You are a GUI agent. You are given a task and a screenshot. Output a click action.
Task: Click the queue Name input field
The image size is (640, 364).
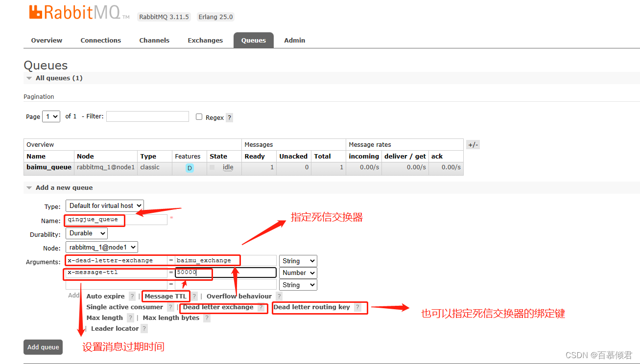(x=117, y=220)
